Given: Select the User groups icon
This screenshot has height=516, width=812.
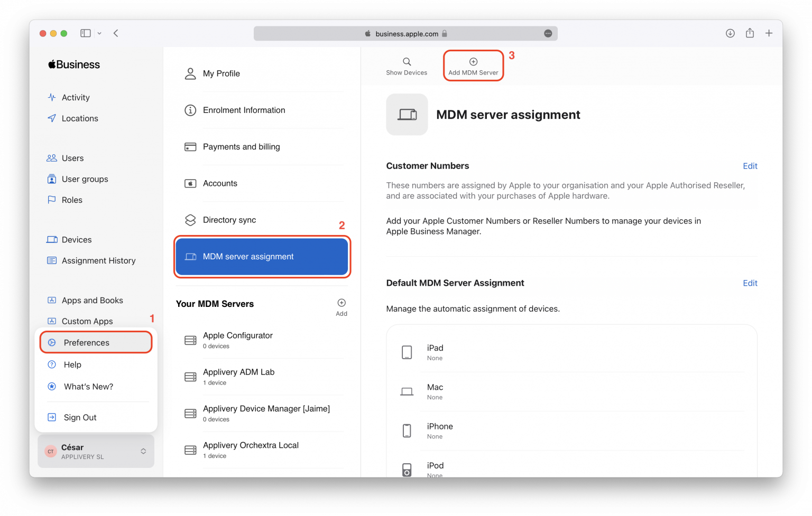Looking at the screenshot, I should click(x=52, y=179).
